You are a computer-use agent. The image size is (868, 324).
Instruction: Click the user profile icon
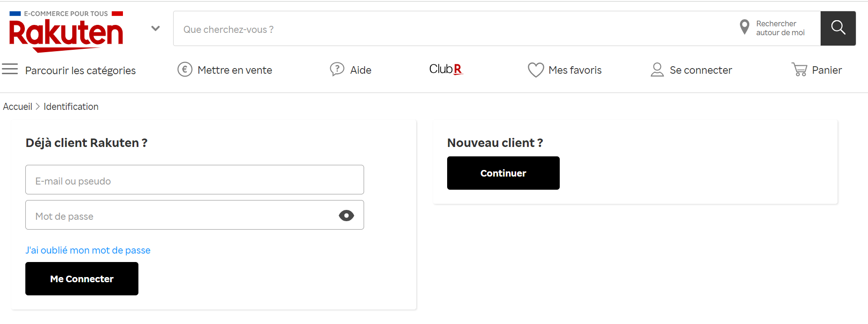tap(657, 69)
